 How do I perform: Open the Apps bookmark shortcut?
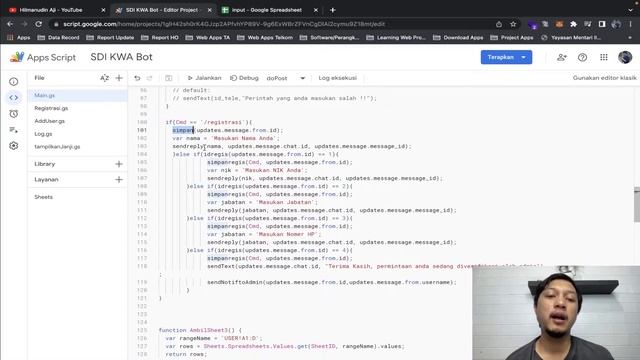coord(19,38)
